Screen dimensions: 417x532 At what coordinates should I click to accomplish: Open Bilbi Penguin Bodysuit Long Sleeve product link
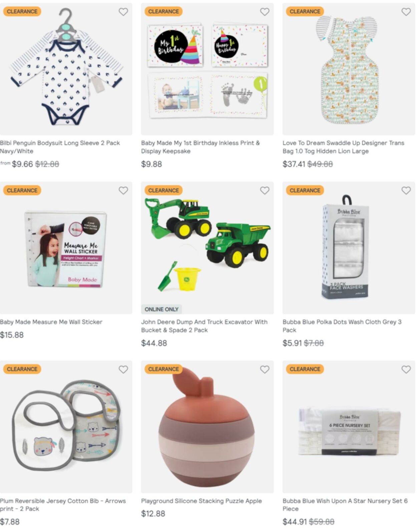coord(60,147)
